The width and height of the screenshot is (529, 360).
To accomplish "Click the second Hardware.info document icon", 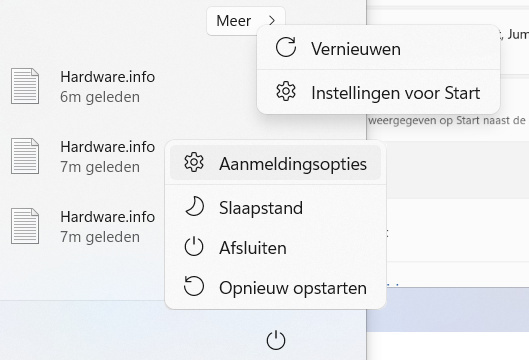I will click(25, 156).
